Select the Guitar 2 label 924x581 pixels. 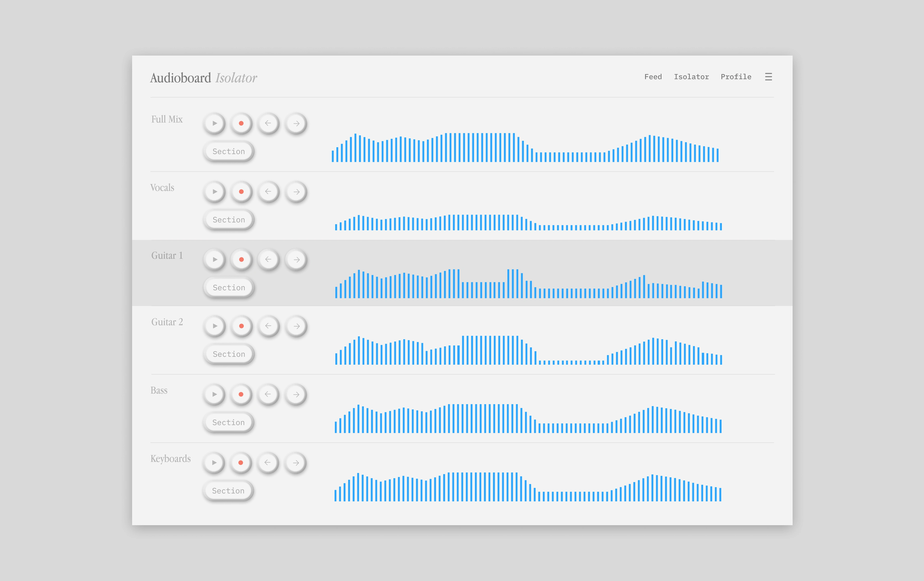167,322
